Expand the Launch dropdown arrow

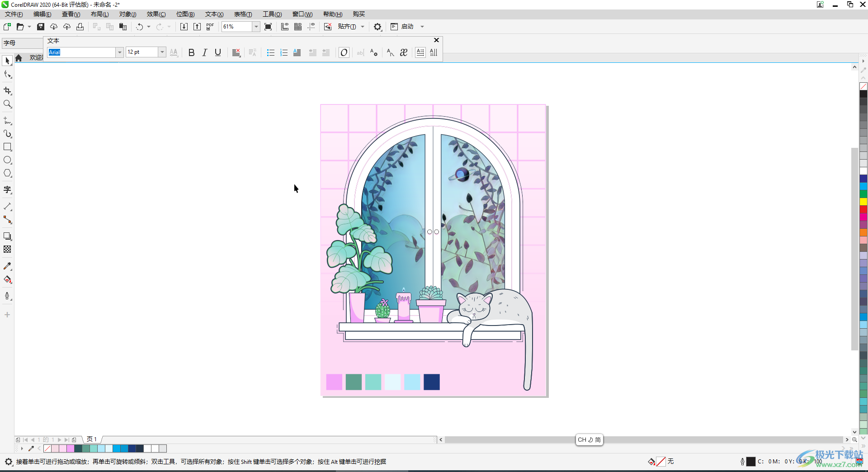tap(422, 27)
